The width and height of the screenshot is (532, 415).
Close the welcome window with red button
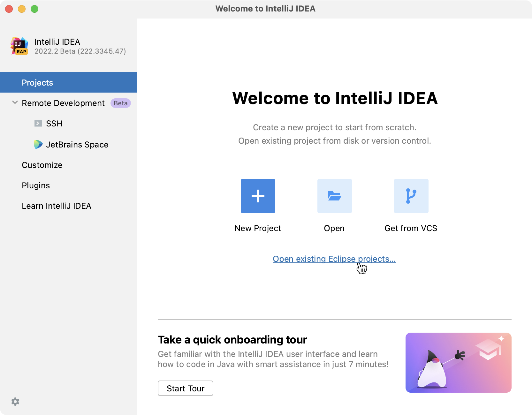coord(9,9)
